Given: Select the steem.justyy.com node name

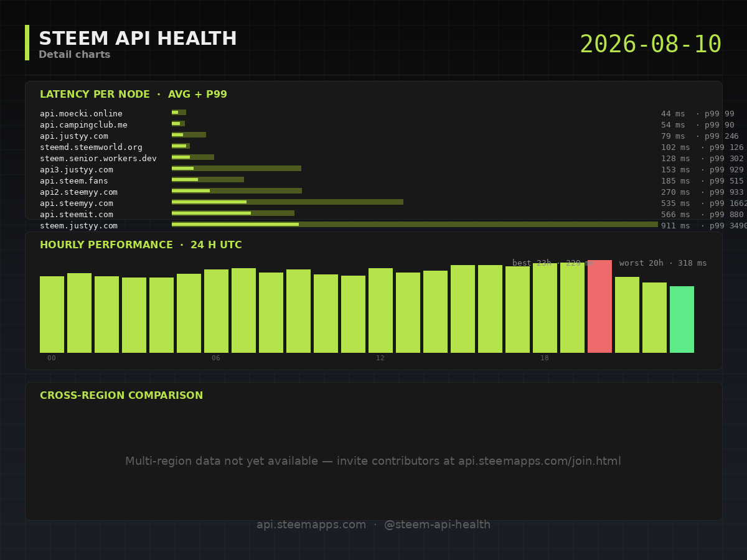Looking at the screenshot, I should point(78,226).
